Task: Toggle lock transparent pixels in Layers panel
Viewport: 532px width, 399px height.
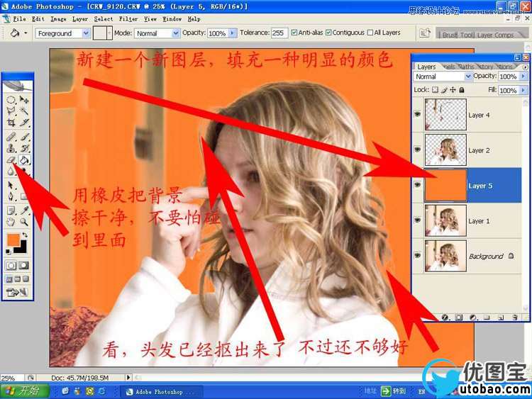Action: tap(435, 90)
